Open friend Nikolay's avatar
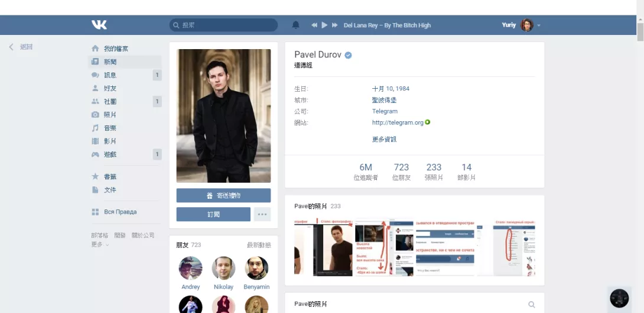Image resolution: width=644 pixels, height=313 pixels. click(x=223, y=268)
